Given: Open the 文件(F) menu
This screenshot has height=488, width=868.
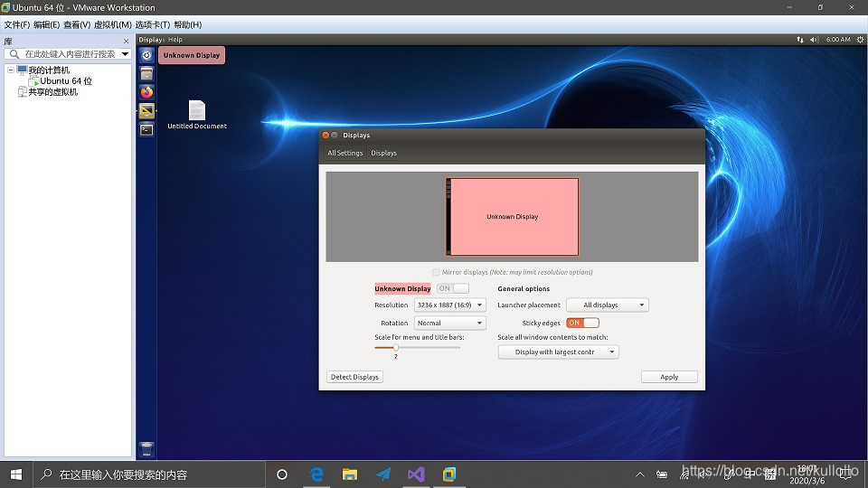Looking at the screenshot, I should 16,25.
